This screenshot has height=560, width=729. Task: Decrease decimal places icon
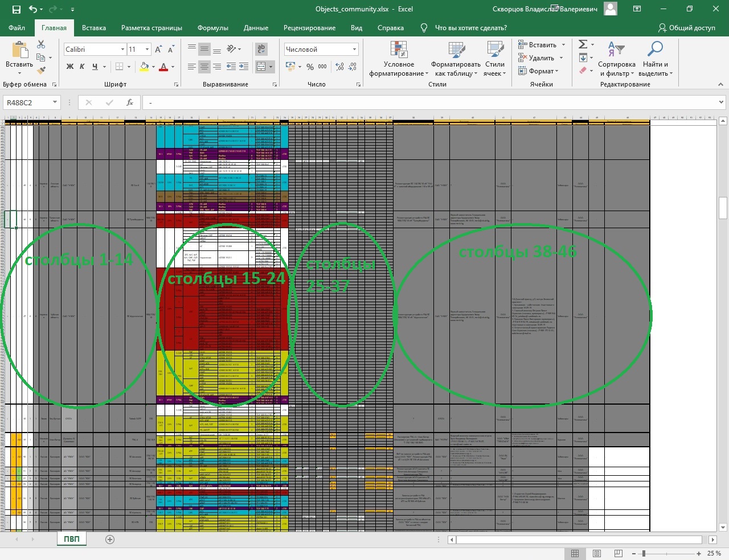(x=353, y=67)
